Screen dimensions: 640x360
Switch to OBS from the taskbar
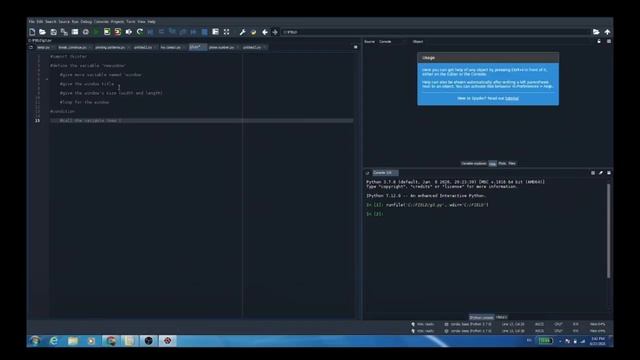[x=149, y=341]
